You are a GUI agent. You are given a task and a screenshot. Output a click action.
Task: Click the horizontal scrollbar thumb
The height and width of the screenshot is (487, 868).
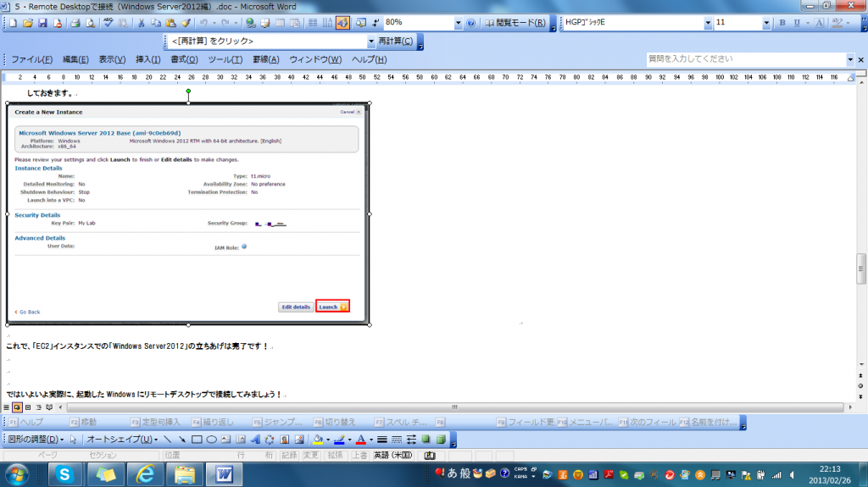pyautogui.click(x=454, y=407)
